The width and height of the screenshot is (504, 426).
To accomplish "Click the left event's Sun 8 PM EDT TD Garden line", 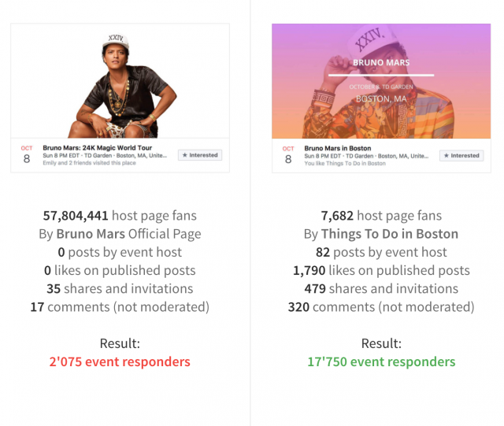I will click(105, 156).
